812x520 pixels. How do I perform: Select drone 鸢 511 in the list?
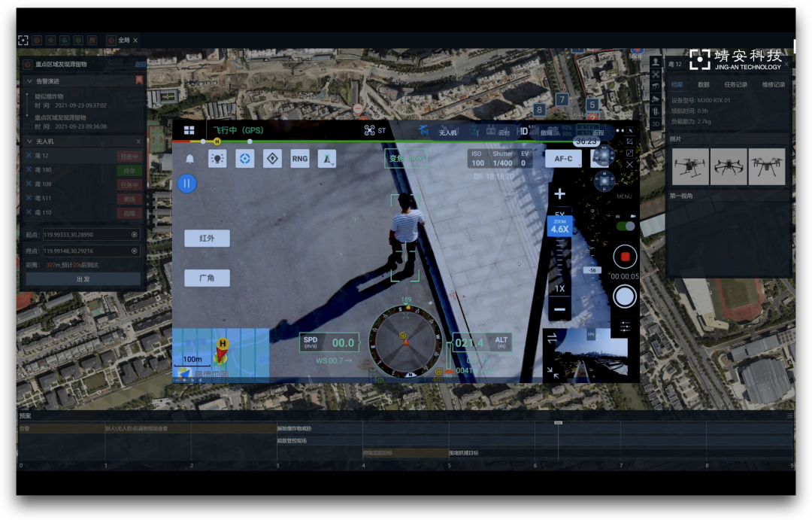83,199
